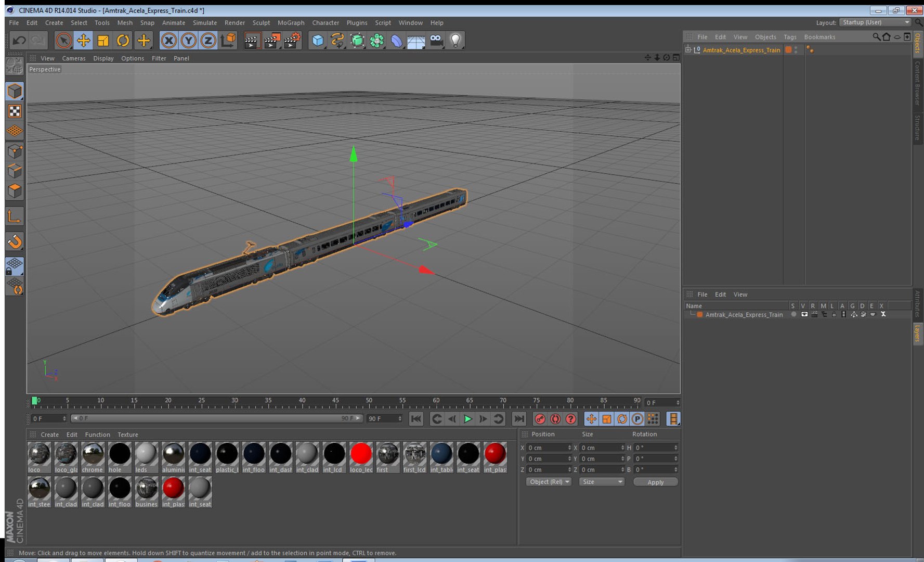Open the Sculpt menu

pos(261,23)
